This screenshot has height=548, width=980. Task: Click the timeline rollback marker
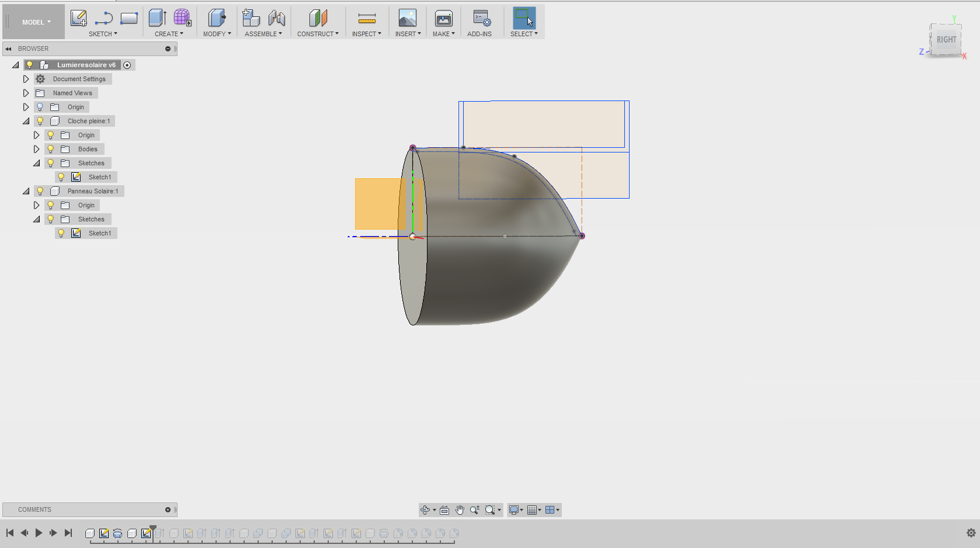pos(153,528)
